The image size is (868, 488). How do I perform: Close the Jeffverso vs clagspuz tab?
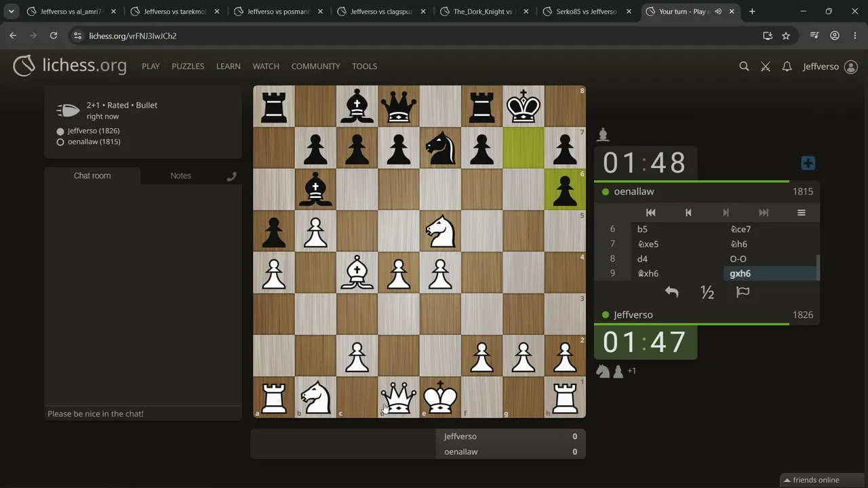pos(424,12)
